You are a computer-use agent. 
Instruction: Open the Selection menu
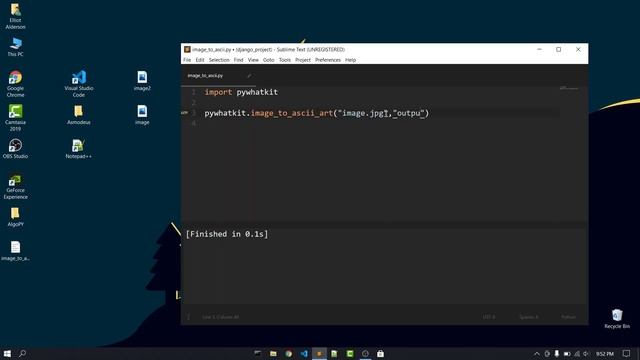(x=219, y=60)
